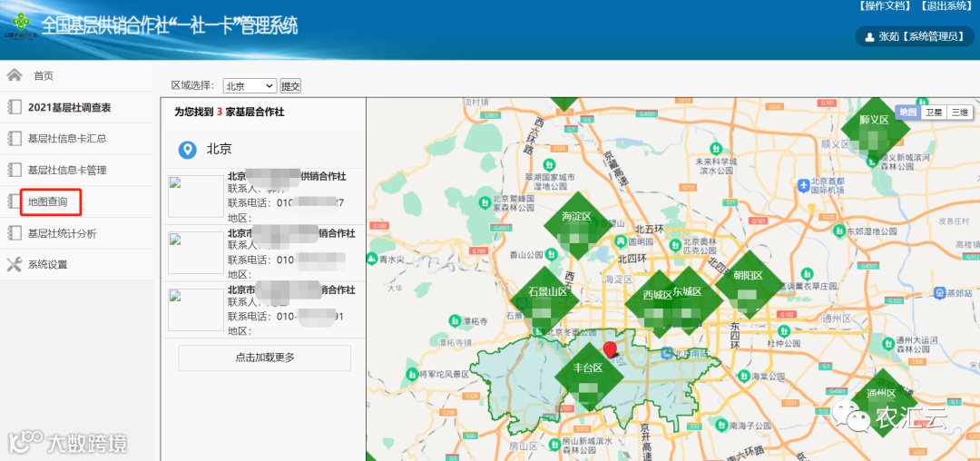Click the cooperative logo in the header

coord(21,25)
